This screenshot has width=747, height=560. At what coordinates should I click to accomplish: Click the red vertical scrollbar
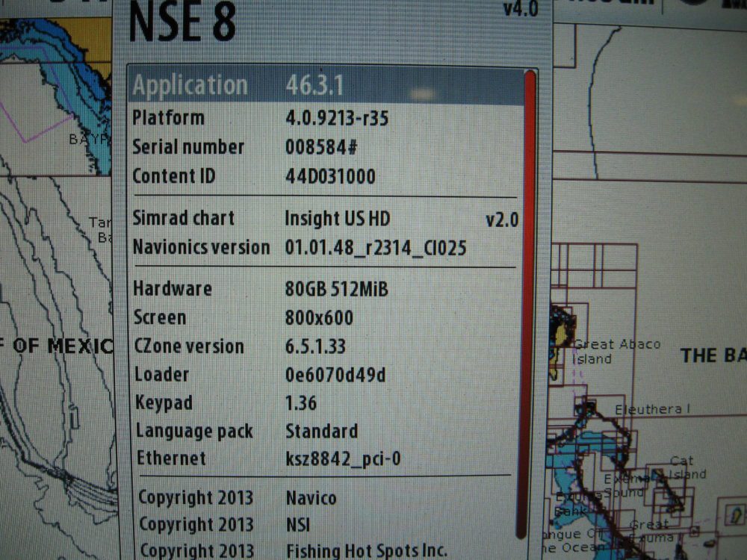pyautogui.click(x=527, y=305)
